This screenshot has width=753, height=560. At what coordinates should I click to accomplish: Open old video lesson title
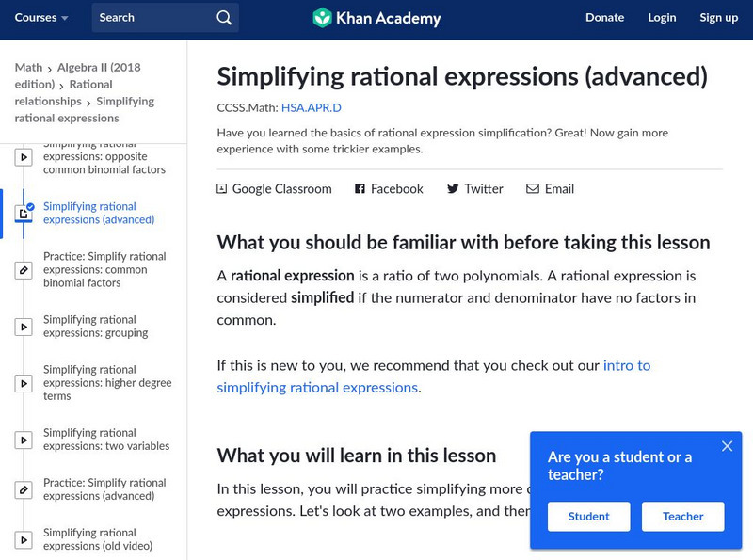tap(98, 539)
